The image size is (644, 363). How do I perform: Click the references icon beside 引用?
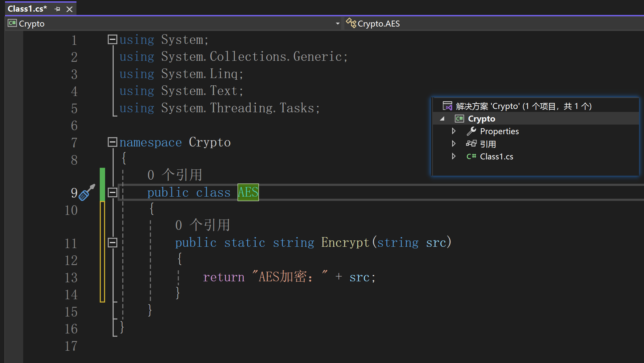(471, 144)
